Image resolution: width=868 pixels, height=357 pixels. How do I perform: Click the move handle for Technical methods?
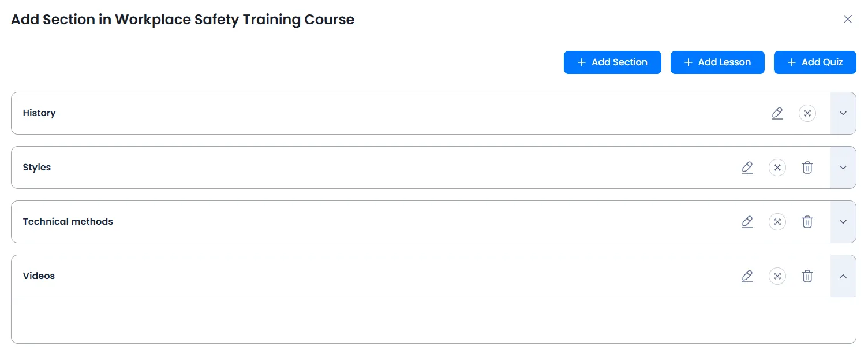tap(777, 222)
